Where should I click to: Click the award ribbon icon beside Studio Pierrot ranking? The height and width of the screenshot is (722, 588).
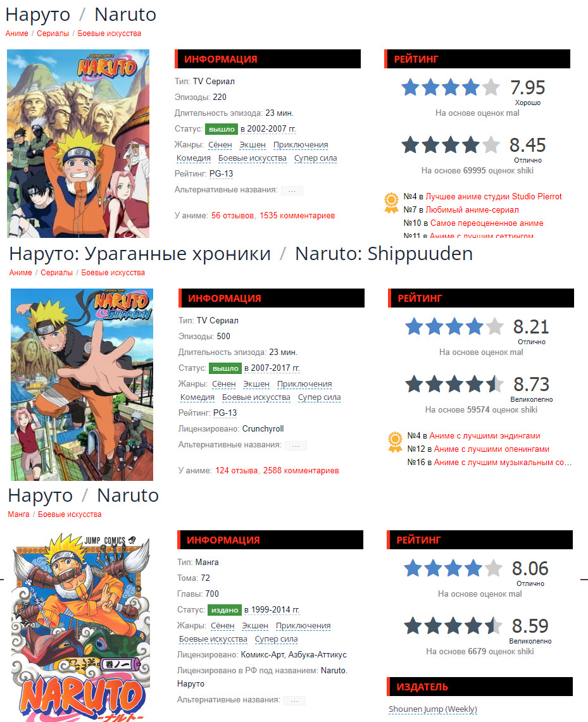pos(391,203)
